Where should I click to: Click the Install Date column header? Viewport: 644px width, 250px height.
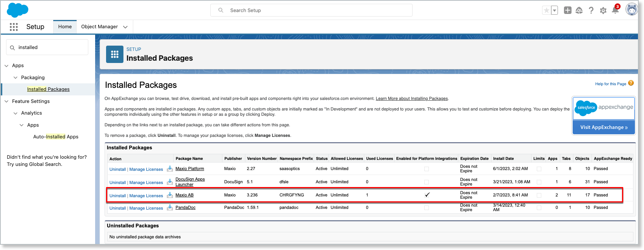click(503, 159)
